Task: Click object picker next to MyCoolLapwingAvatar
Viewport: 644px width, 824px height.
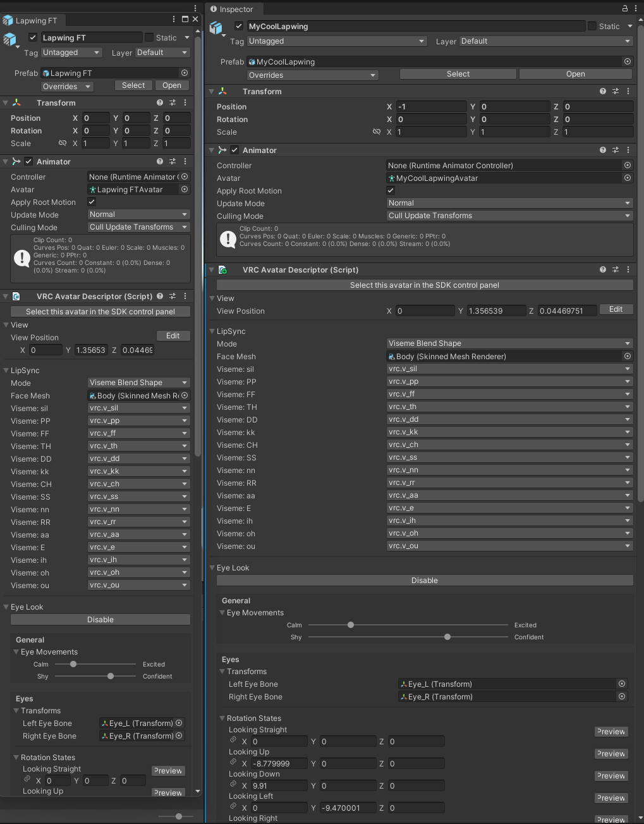Action: tap(628, 178)
